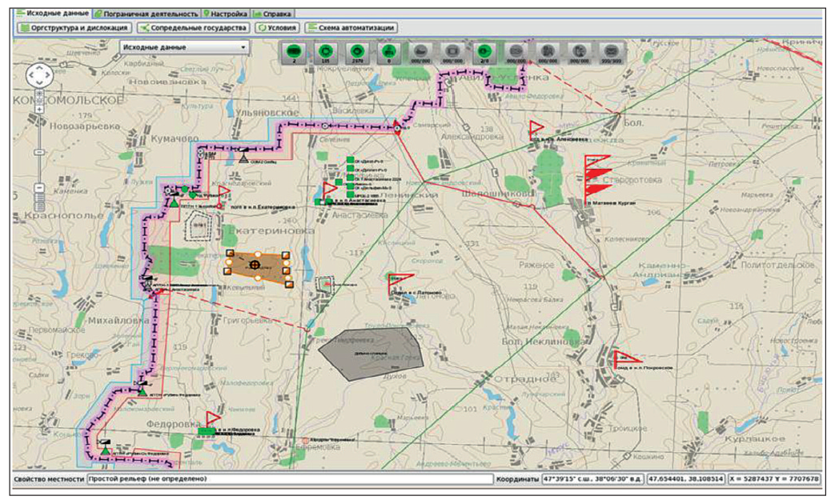835x504 pixels.
Task: Pan map right with navigation arrow
Action: point(48,75)
